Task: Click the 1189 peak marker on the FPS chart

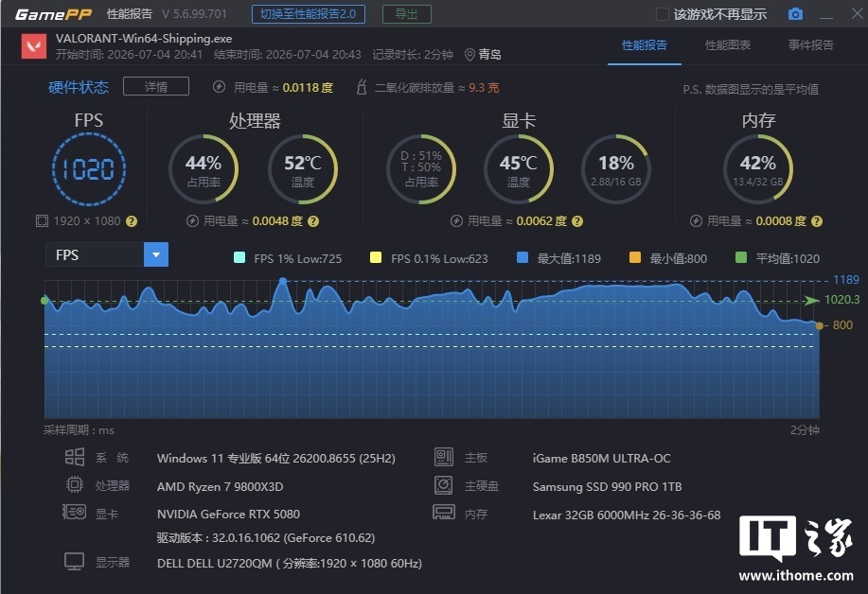Action: (x=283, y=282)
